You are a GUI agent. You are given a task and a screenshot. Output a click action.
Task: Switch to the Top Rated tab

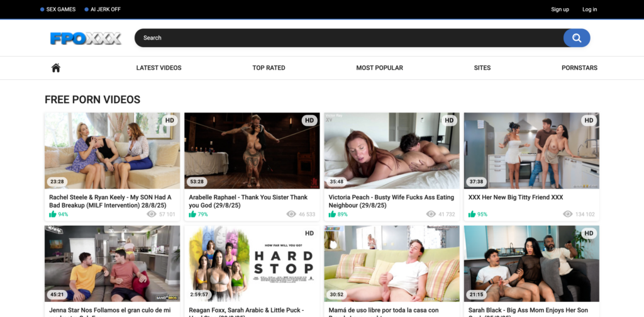(269, 68)
